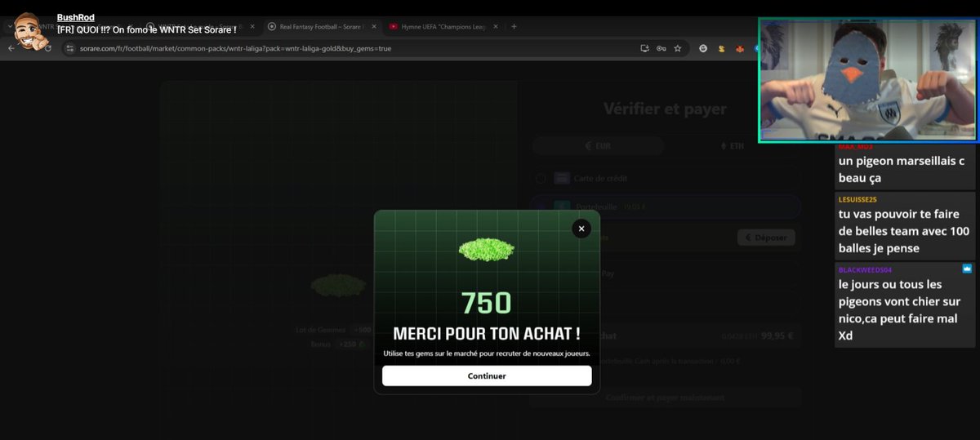Image resolution: width=980 pixels, height=440 pixels.
Task: Bookmark this page with the star icon
Action: tap(677, 48)
